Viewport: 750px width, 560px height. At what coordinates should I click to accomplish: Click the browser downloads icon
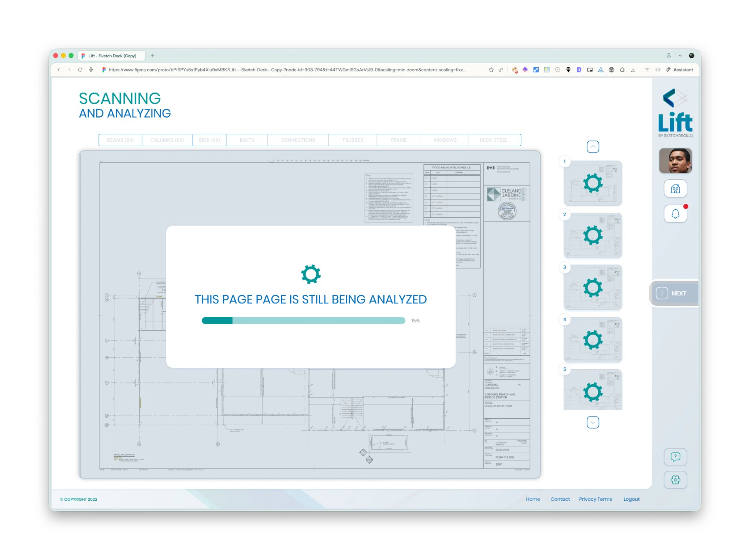pos(633,70)
